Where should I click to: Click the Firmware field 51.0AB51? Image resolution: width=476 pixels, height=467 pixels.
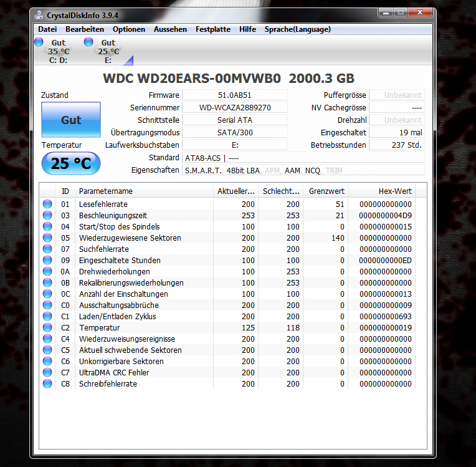pyautogui.click(x=235, y=95)
